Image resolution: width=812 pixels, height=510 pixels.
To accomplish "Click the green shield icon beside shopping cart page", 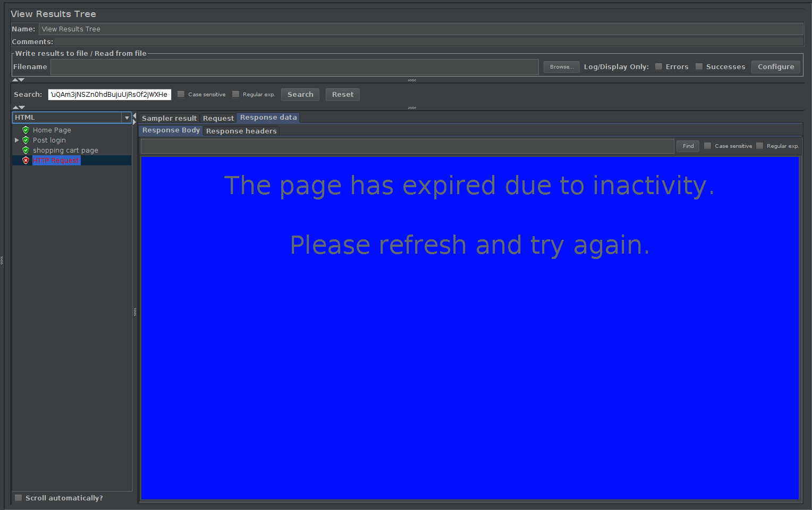I will coord(26,150).
